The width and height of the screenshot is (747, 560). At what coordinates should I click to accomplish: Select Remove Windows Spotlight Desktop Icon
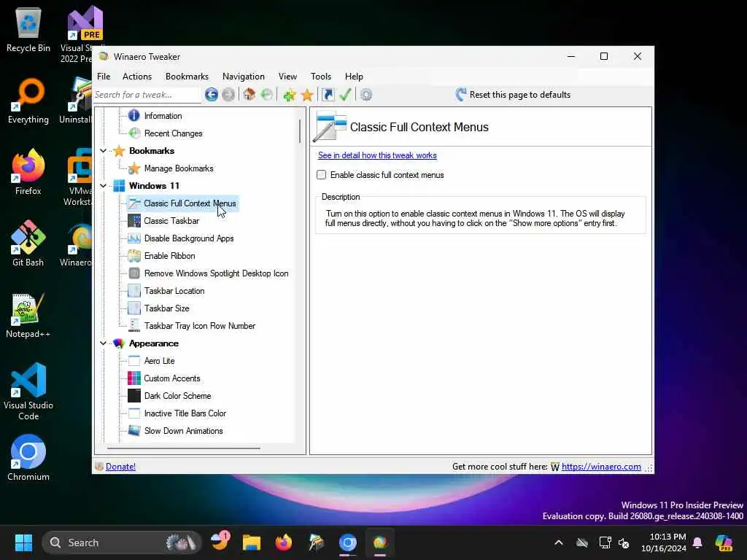click(x=216, y=273)
